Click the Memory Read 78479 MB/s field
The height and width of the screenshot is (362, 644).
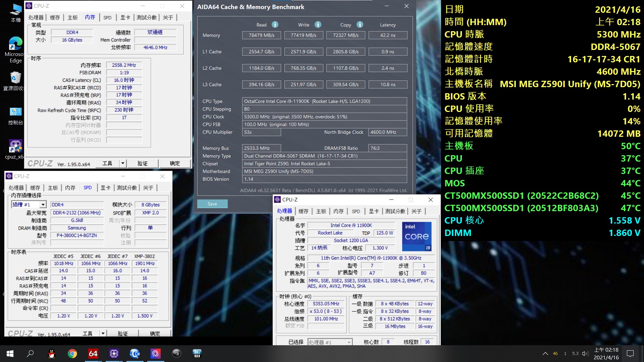coord(262,35)
